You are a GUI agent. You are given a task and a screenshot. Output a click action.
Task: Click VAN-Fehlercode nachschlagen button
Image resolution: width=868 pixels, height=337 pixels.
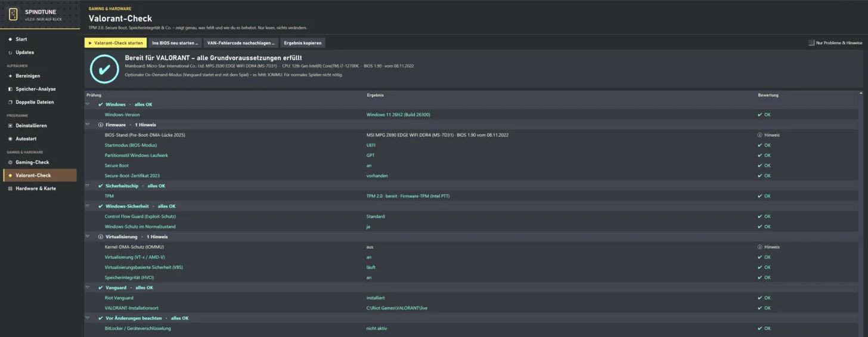point(241,43)
